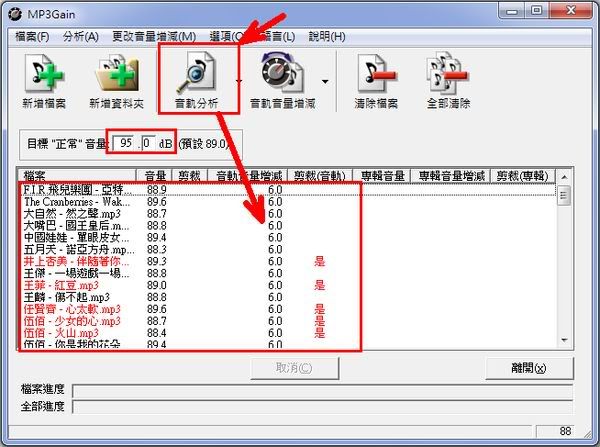600x447 pixels.
Task: Select the 王菲 - 紅豆.mp3 row
Action: pyautogui.click(x=288, y=285)
